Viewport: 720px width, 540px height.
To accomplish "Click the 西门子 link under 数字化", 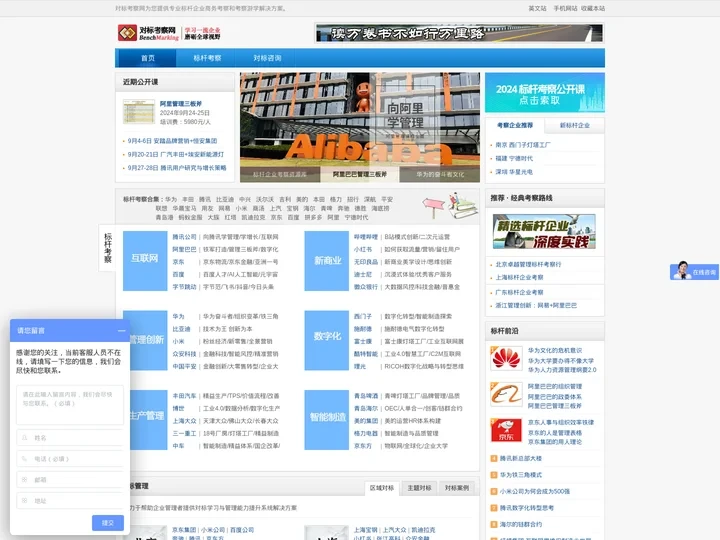I will click(x=363, y=316).
